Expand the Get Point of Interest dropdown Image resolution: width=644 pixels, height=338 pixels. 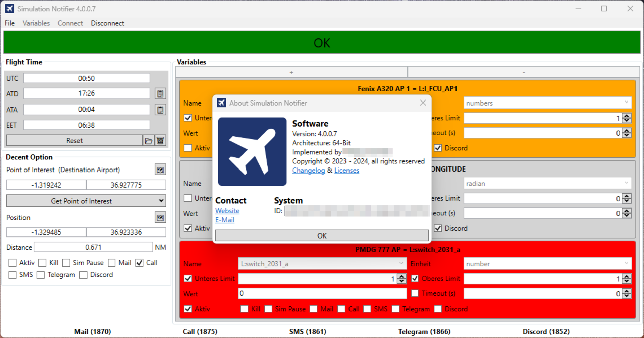click(x=161, y=201)
